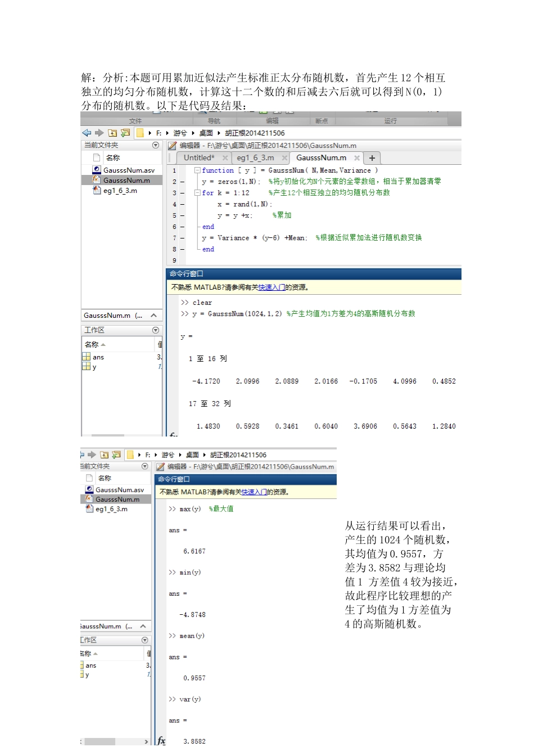Click eg1_6_3.m file icon in lower file list

coord(89,508)
